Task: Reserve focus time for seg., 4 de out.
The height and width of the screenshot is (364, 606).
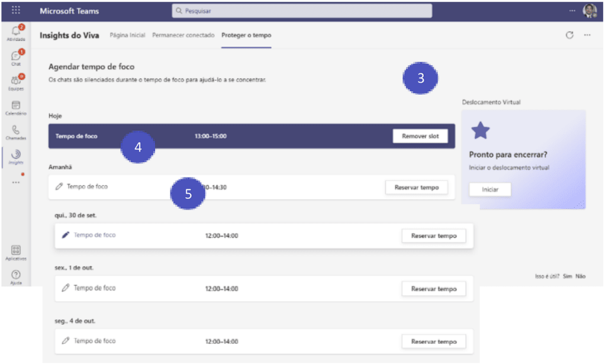Action: click(x=434, y=342)
